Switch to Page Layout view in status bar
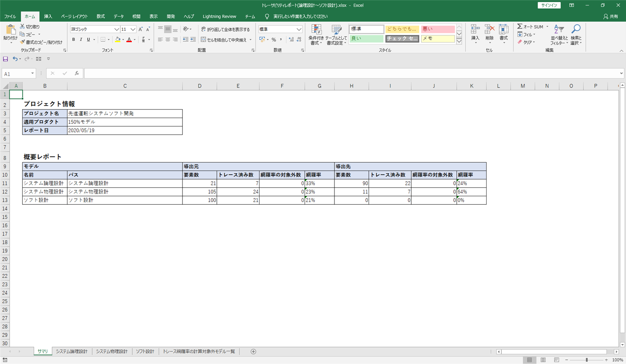The width and height of the screenshot is (626, 364). pos(543,360)
